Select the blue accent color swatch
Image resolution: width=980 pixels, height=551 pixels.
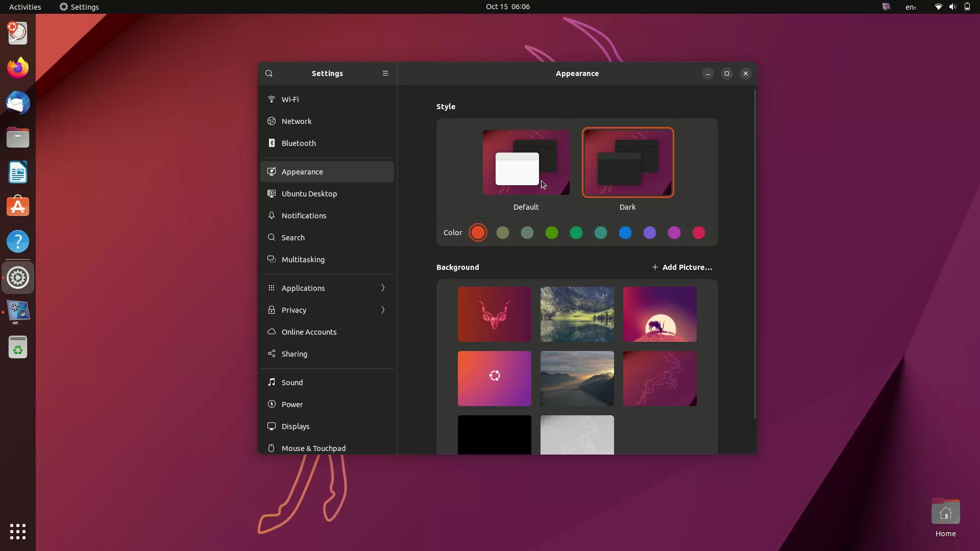625,233
